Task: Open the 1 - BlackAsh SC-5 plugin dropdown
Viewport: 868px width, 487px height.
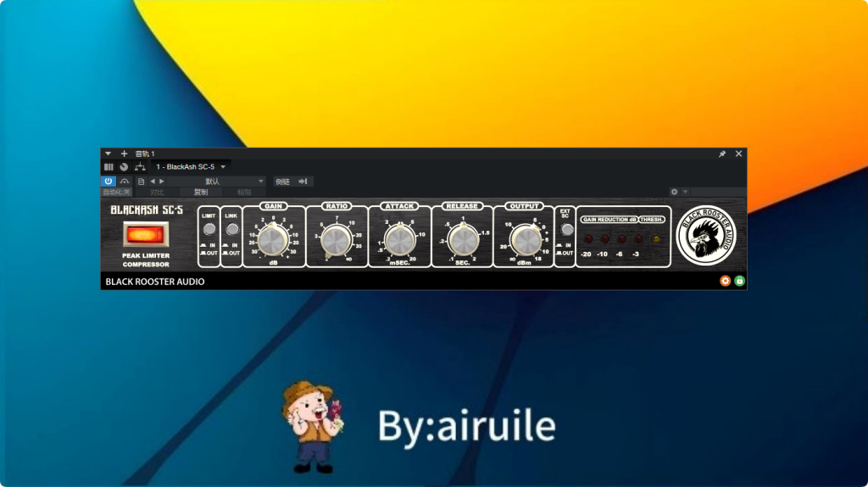Action: (191, 167)
